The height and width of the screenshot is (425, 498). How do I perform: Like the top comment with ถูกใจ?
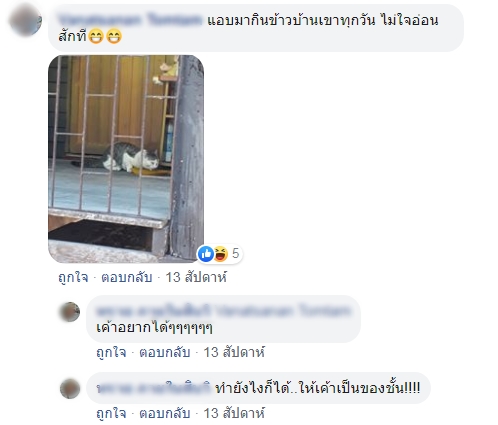pos(73,277)
